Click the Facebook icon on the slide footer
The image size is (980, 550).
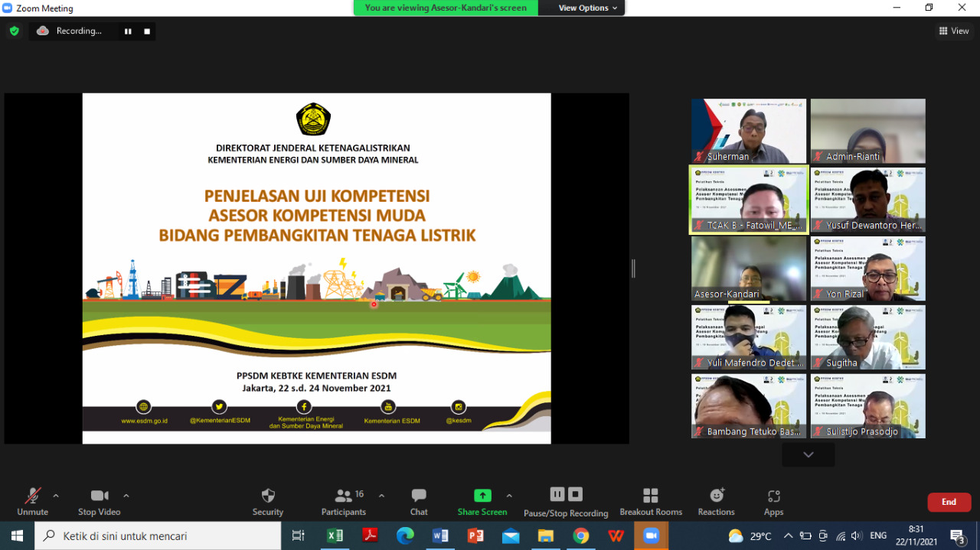[304, 407]
